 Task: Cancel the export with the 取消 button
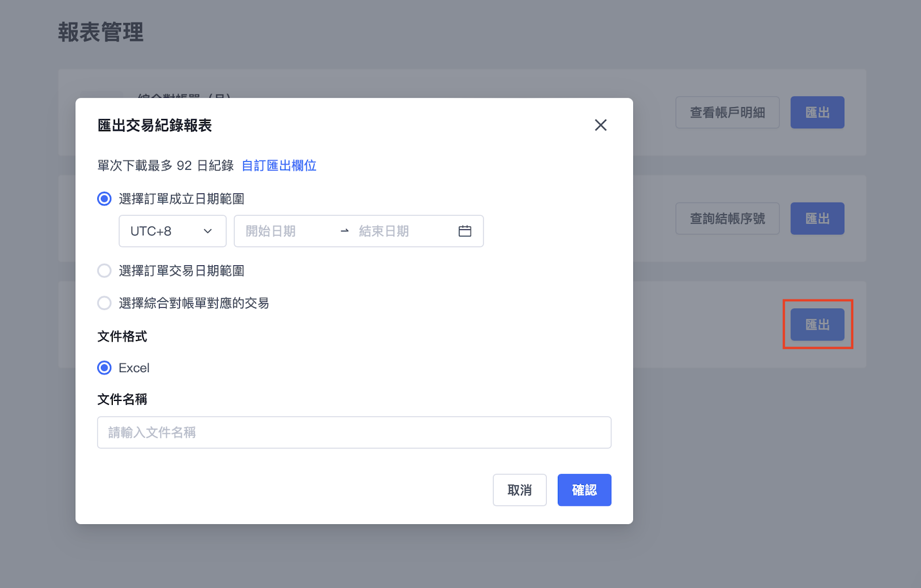tap(519, 490)
